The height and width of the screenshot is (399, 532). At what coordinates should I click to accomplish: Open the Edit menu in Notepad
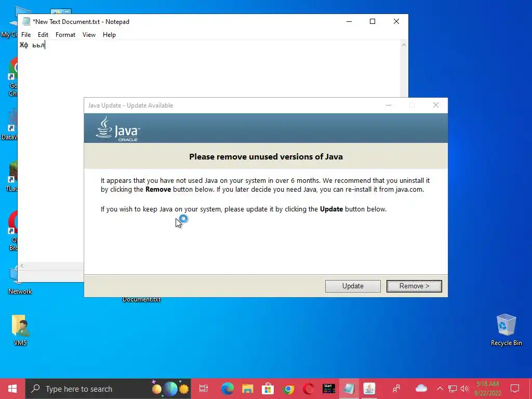click(x=43, y=35)
